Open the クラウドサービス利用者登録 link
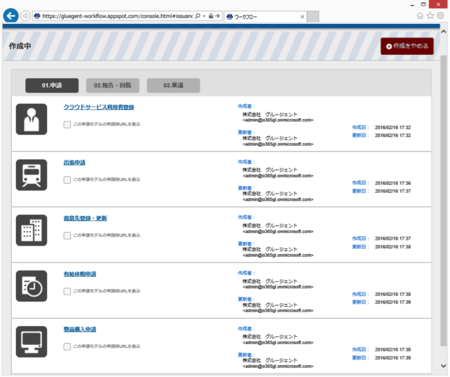This screenshot has height=377, width=450. 99,107
